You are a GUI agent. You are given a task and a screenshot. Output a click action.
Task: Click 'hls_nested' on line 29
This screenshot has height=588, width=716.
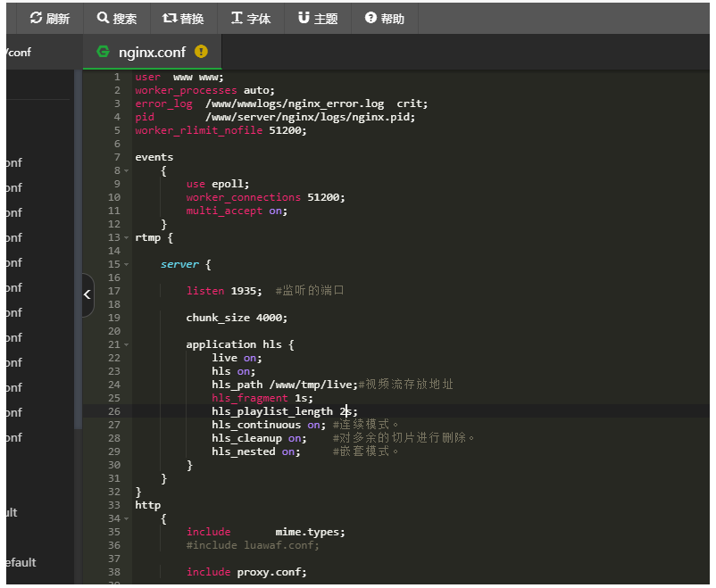pos(244,452)
